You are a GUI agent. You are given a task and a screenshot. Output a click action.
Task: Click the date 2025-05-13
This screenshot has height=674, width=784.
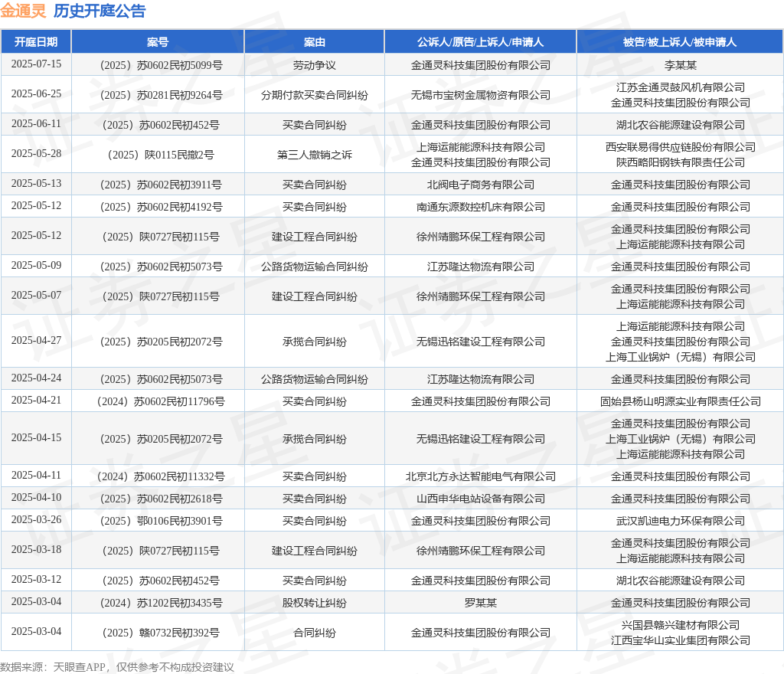pos(36,184)
